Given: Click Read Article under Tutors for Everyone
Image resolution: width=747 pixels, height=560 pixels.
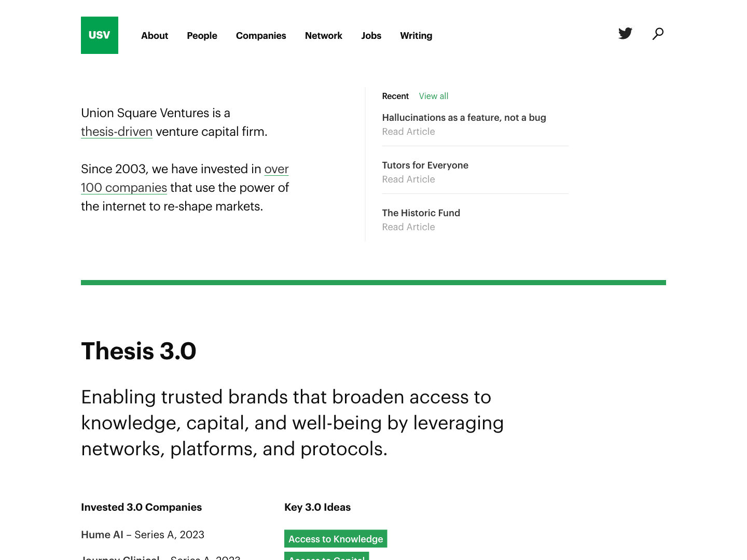Looking at the screenshot, I should (408, 179).
